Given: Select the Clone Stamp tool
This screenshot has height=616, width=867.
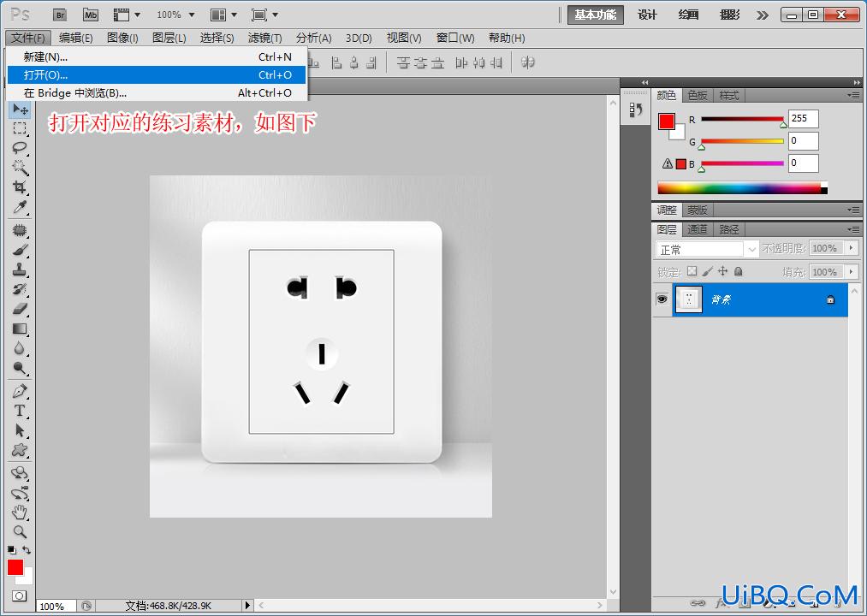Looking at the screenshot, I should pos(20,269).
